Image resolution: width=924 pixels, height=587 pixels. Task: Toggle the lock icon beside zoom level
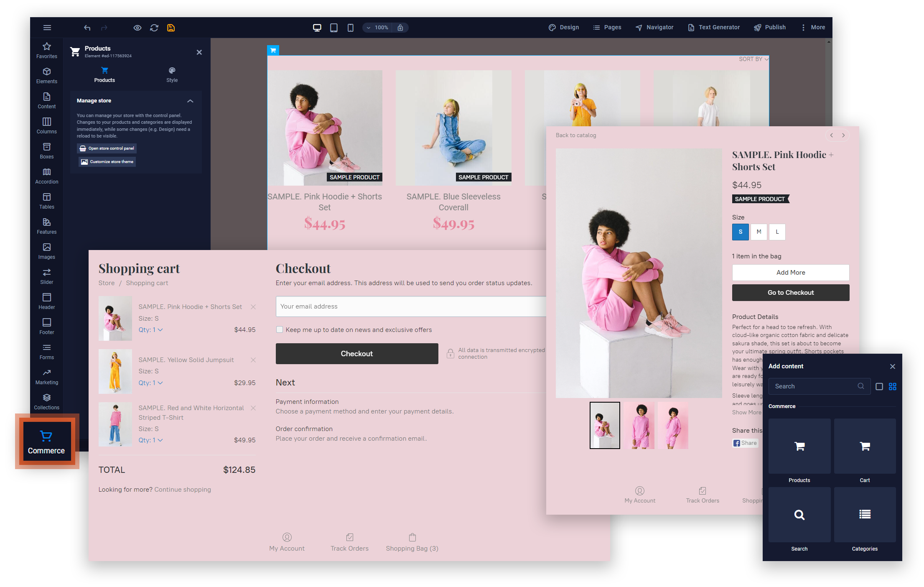[x=400, y=28]
